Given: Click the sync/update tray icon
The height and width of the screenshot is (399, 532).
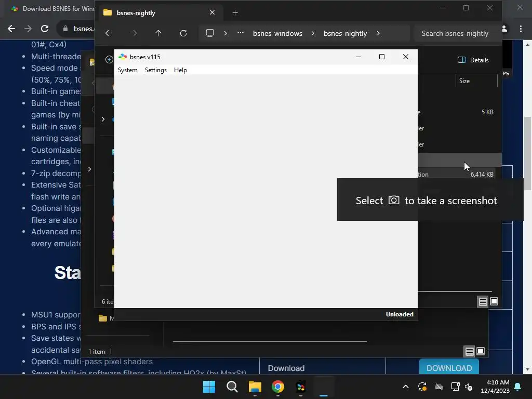Looking at the screenshot, I should tap(422, 387).
